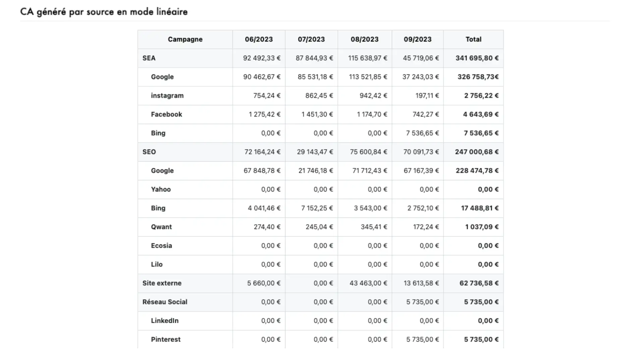Click the total 17 488,81 €

pyautogui.click(x=480, y=208)
